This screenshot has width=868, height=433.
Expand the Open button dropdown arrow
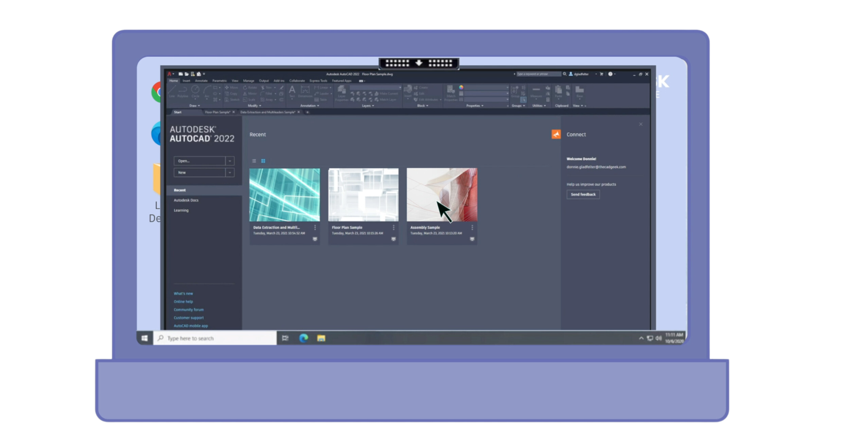[230, 161]
